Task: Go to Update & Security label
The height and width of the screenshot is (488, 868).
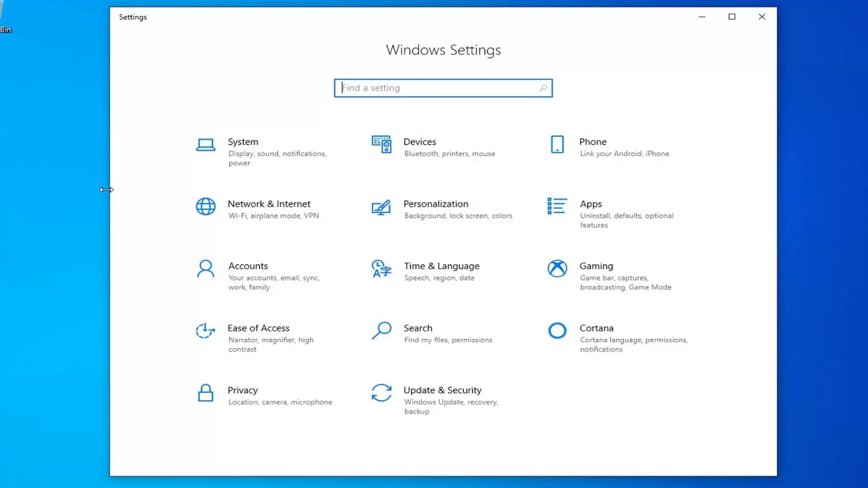Action: (443, 390)
